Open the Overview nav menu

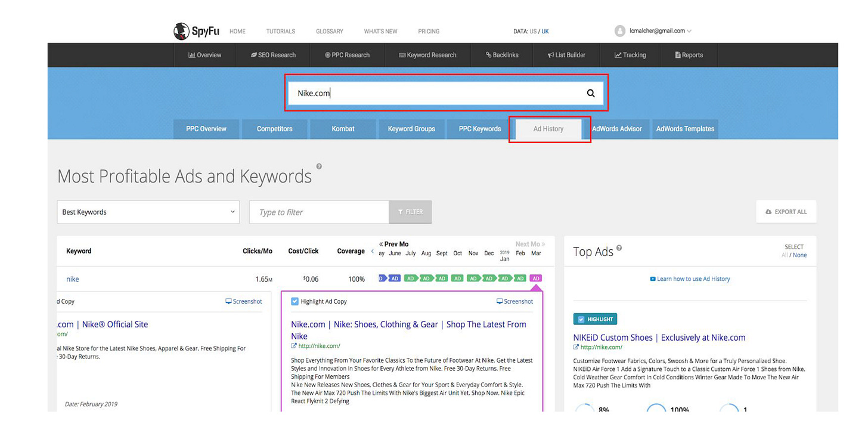[x=204, y=55]
